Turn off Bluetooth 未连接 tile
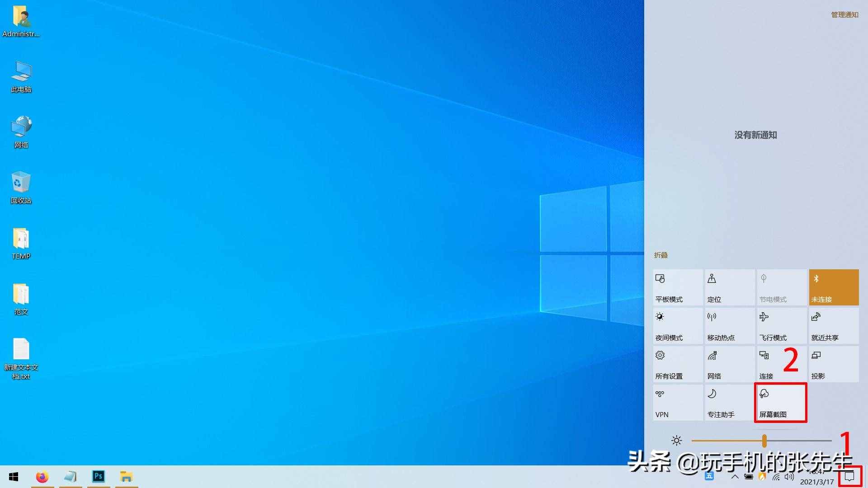The width and height of the screenshot is (868, 488). 834,287
